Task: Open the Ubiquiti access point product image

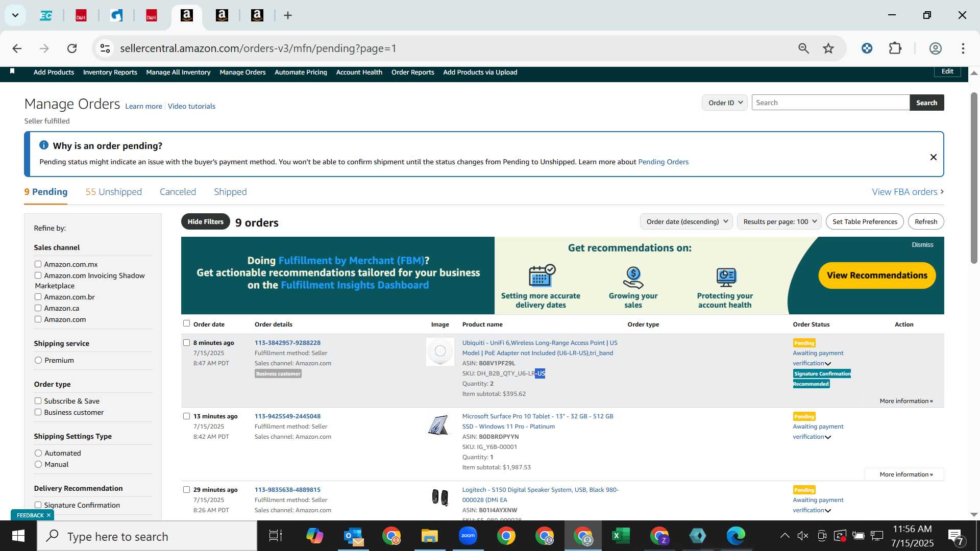Action: pos(440,352)
